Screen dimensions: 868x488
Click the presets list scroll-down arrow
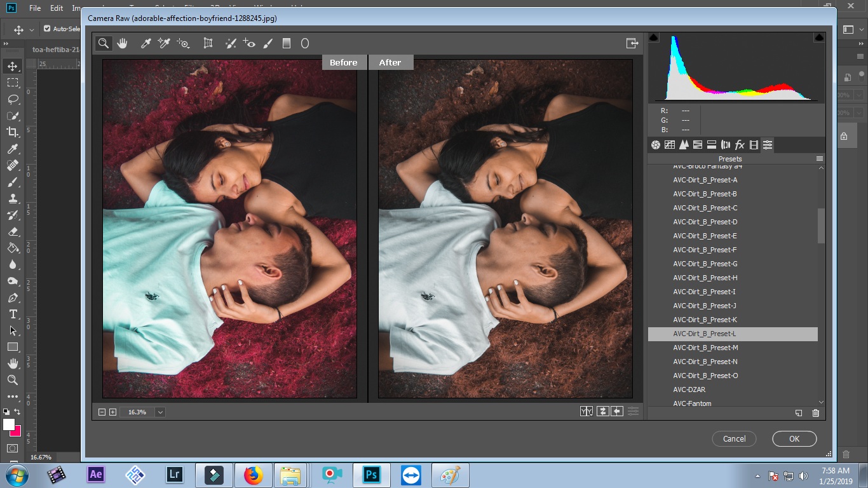coord(821,402)
